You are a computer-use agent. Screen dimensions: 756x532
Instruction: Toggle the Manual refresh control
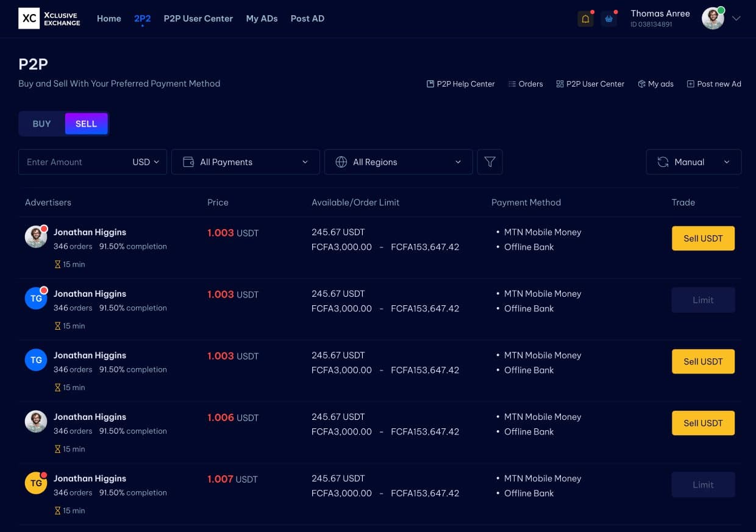(x=693, y=161)
